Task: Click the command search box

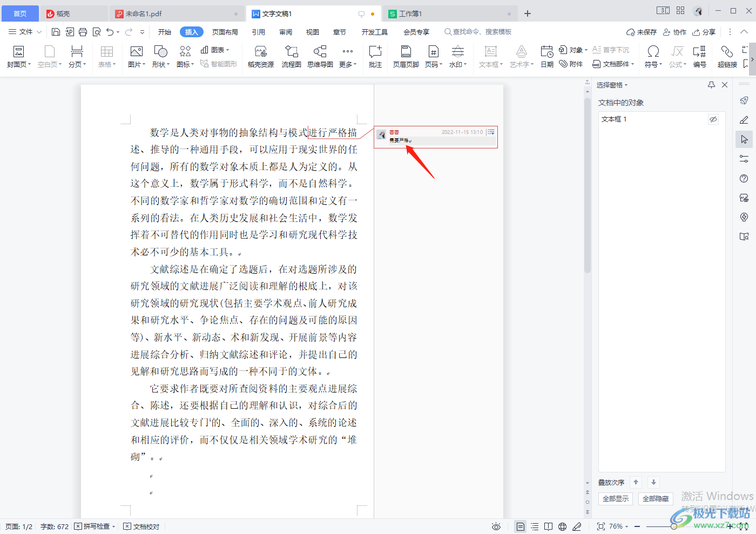Action: [478, 32]
